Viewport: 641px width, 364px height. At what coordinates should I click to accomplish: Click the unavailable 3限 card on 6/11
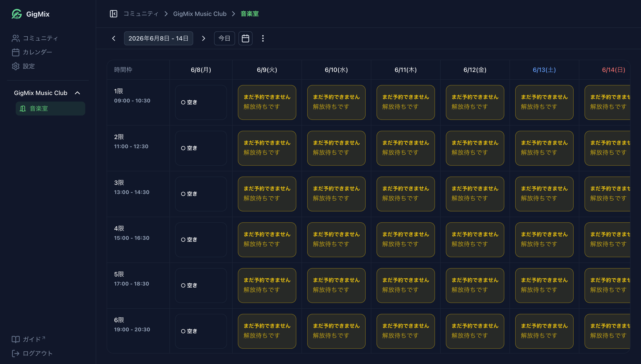[x=406, y=194]
